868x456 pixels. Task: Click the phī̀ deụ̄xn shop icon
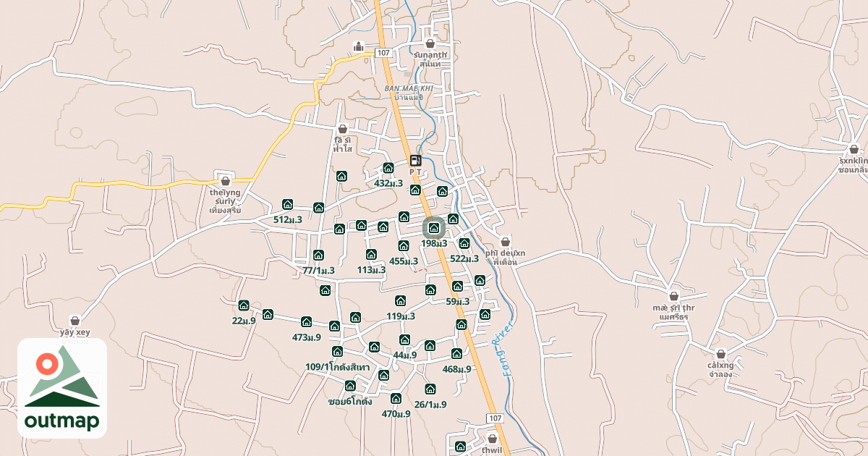tap(505, 242)
